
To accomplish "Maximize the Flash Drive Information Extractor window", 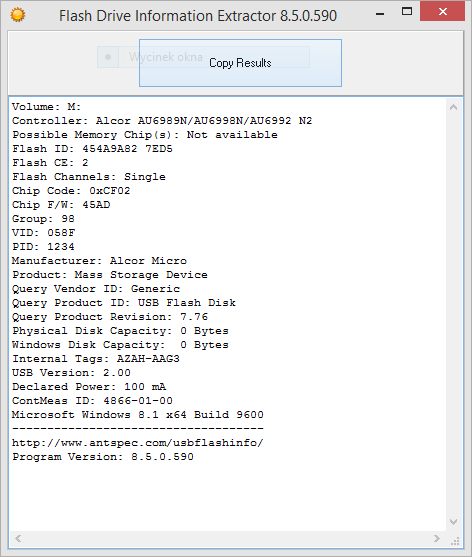I will 407,11.
